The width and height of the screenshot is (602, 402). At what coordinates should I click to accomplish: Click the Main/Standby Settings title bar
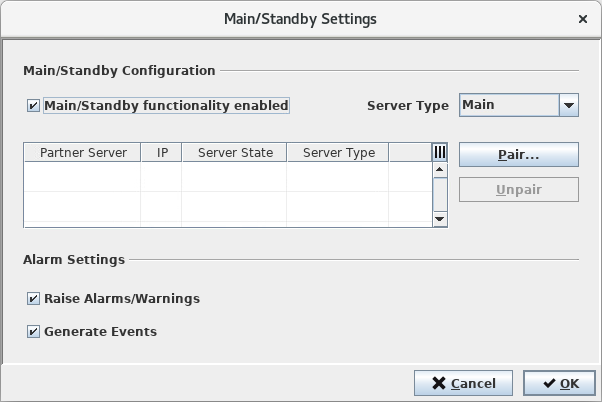300,18
